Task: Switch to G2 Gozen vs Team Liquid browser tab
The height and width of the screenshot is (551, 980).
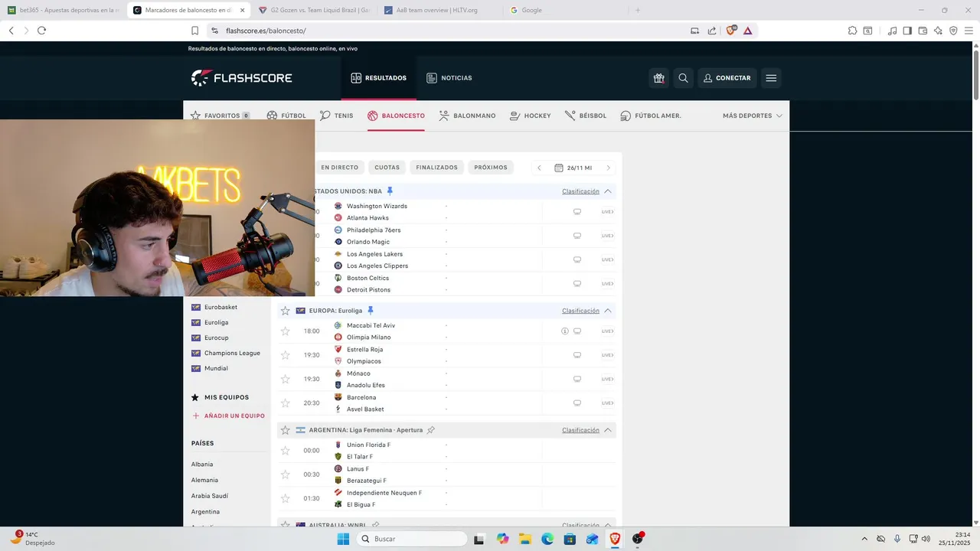Action: click(315, 10)
